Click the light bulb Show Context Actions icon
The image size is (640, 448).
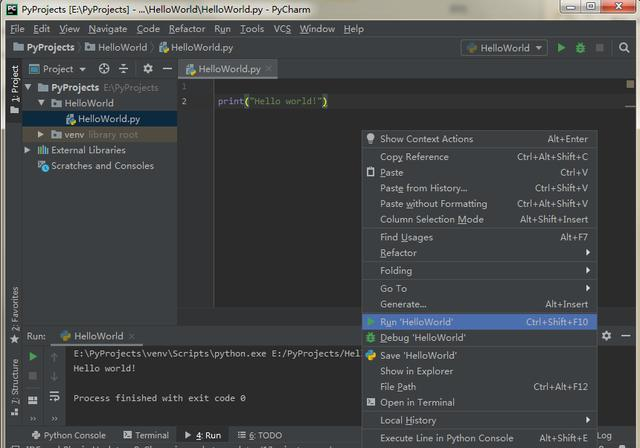pos(371,138)
